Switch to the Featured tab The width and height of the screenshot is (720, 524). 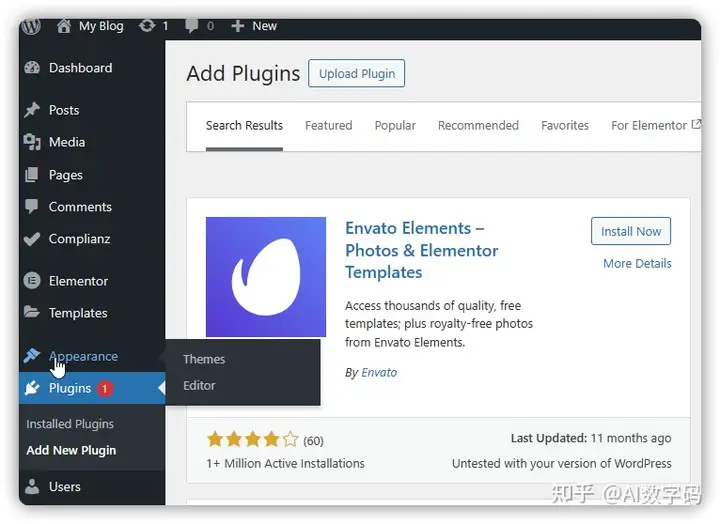pos(329,125)
